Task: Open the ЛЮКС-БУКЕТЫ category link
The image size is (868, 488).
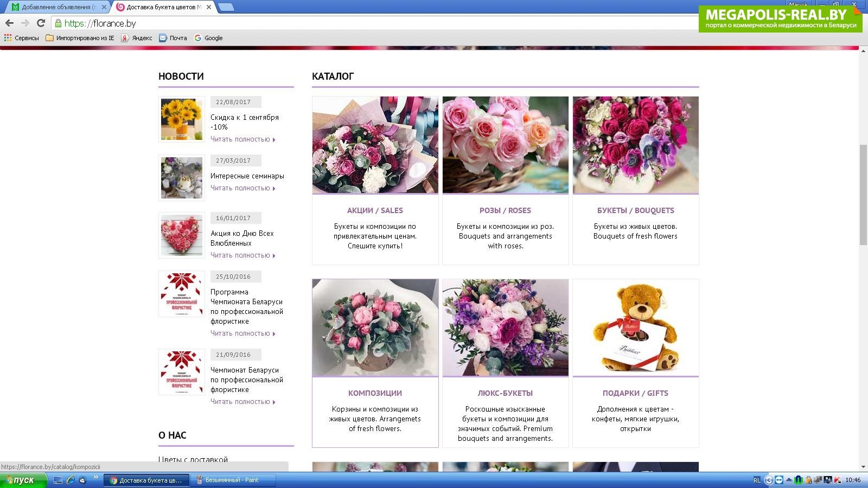Action: click(x=505, y=393)
